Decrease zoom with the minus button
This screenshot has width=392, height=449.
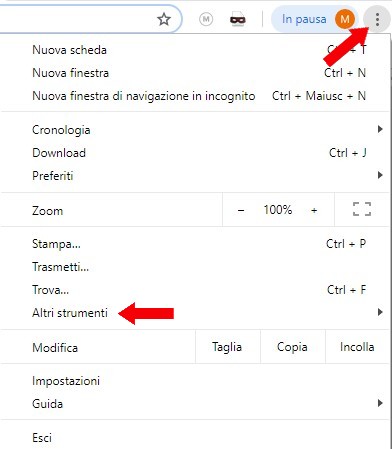[x=241, y=210]
